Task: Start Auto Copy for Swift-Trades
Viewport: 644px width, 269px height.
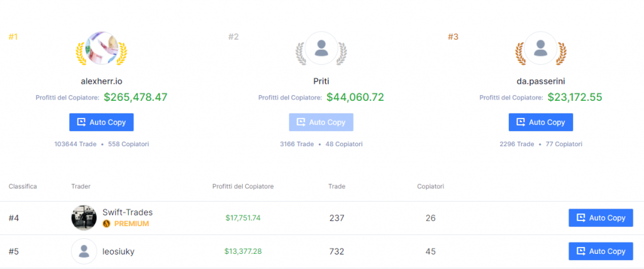Action: click(600, 218)
